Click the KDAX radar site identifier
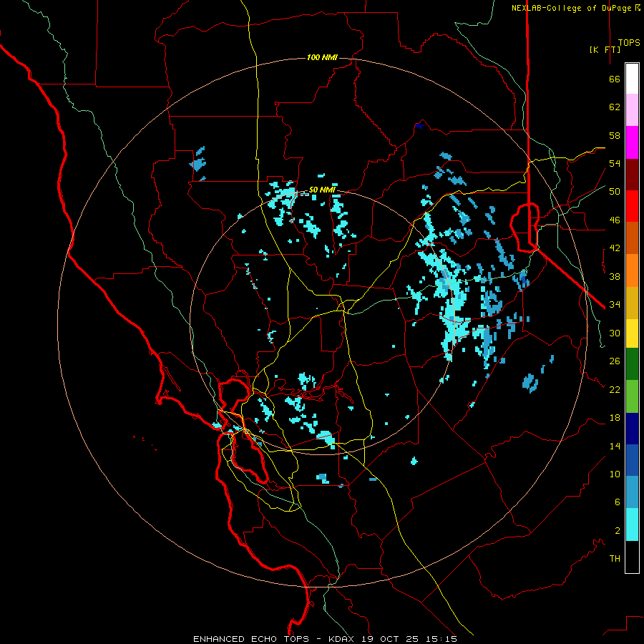Screen dimensions: 644x644 pos(343,639)
